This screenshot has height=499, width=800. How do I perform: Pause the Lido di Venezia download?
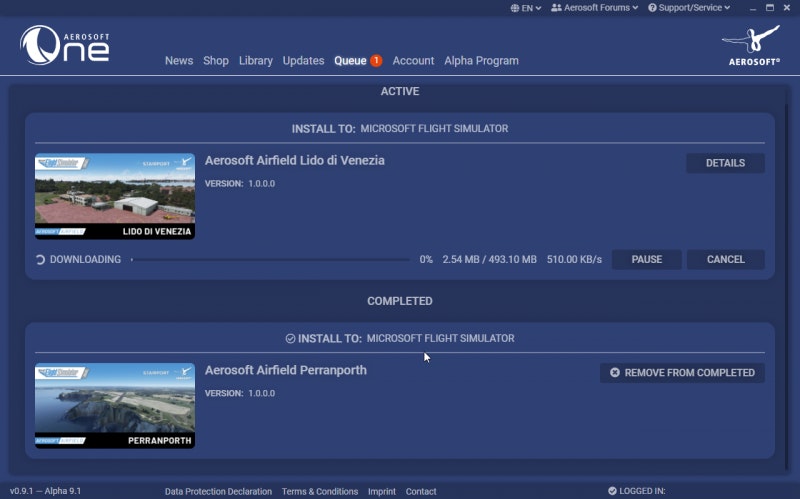646,260
